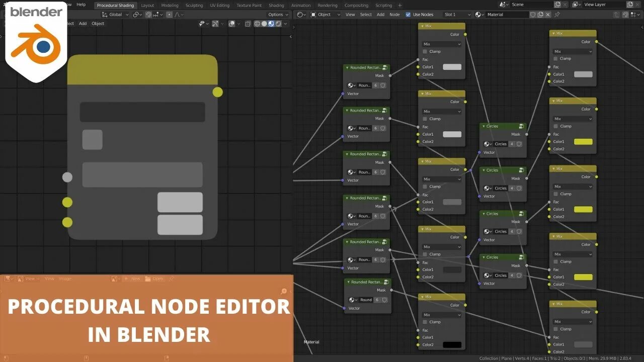Viewport: 644px width, 362px height.
Task: Open Select menu in node editor header
Action: (x=366, y=15)
